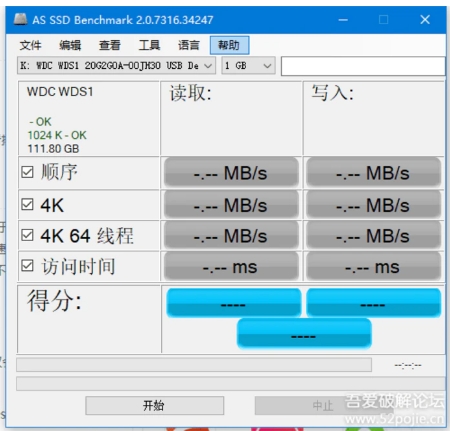Click the lower progress bar
The width and height of the screenshot is (450, 431).
point(231,384)
